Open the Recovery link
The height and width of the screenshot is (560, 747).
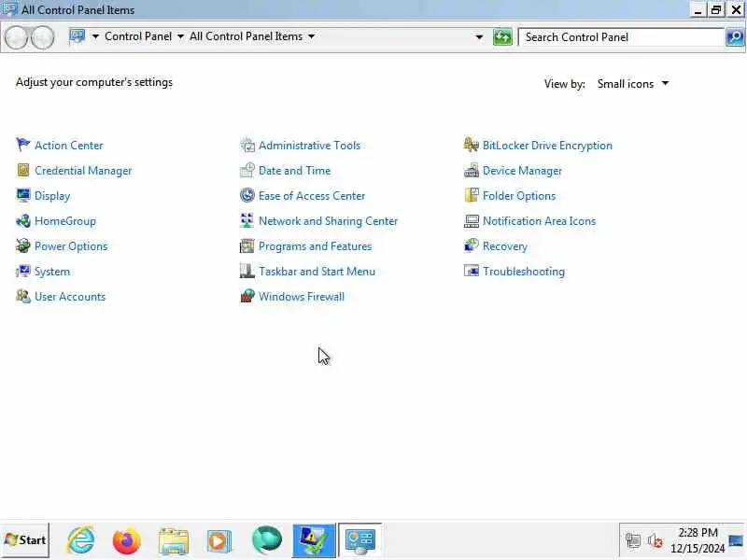[505, 246]
